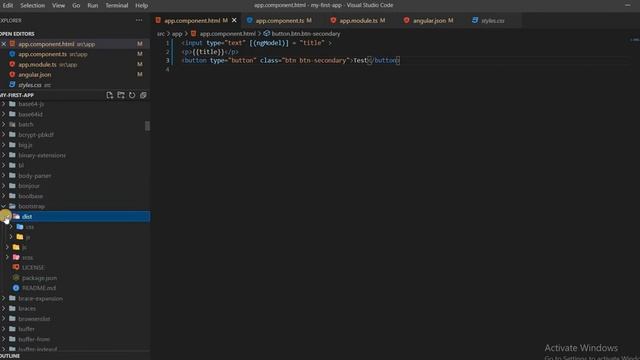Click the scss folder icon
640x360 pixels.
16,257
